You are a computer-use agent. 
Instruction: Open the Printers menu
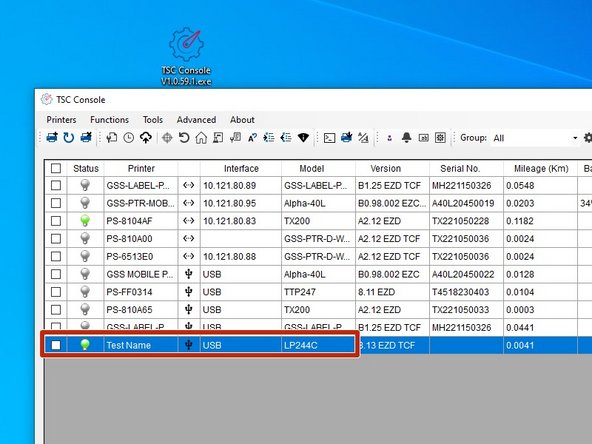click(x=61, y=120)
